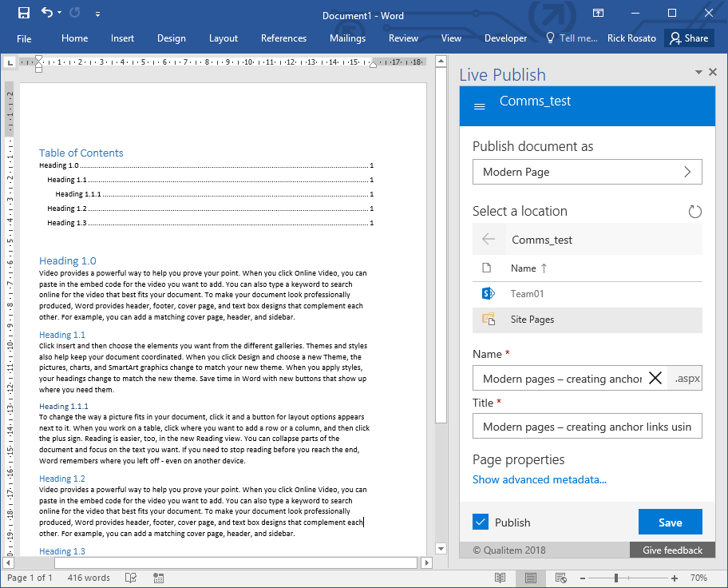Click the macro recording icon in status bar
This screenshot has width=728, height=588.
tap(158, 578)
